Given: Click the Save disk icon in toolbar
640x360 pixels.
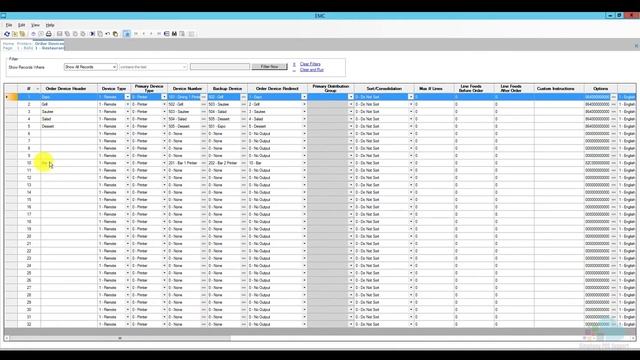Looking at the screenshot, I should click(60, 34).
